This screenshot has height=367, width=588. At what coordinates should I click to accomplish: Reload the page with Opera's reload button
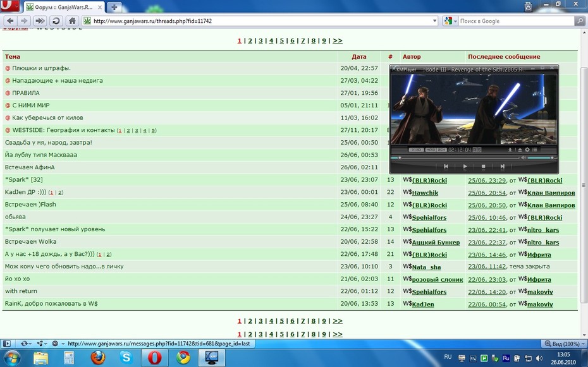click(56, 21)
